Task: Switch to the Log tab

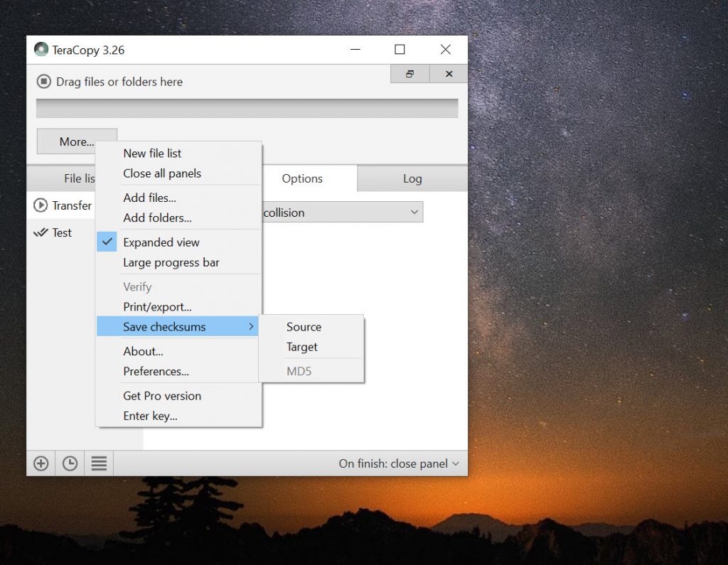Action: tap(412, 178)
